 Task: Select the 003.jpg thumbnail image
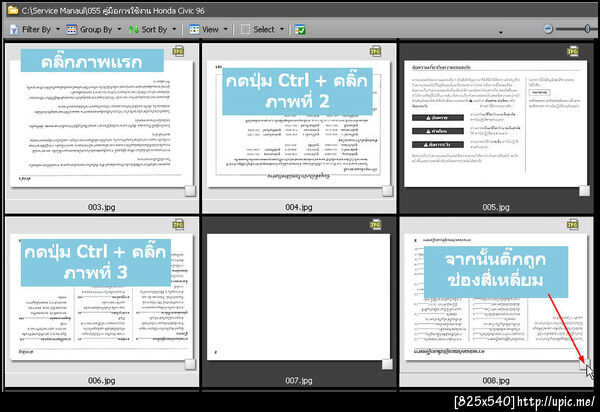click(101, 123)
